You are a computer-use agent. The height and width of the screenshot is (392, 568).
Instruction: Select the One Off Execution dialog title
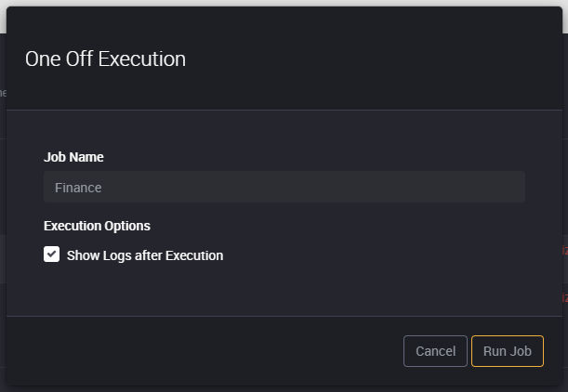tap(105, 59)
